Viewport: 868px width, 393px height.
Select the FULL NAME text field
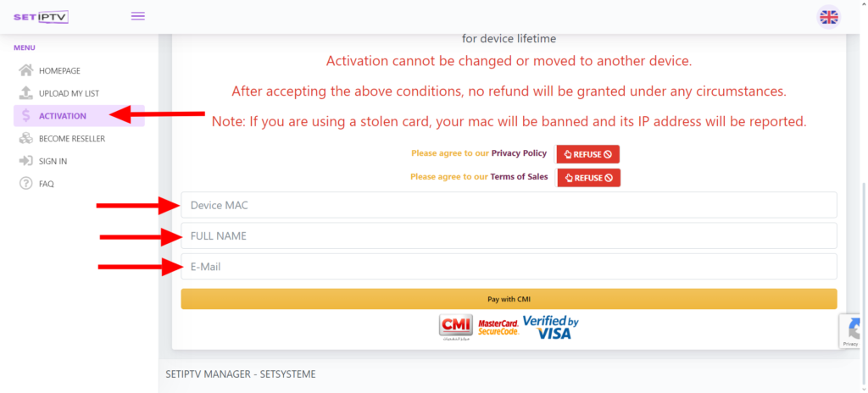tap(509, 235)
